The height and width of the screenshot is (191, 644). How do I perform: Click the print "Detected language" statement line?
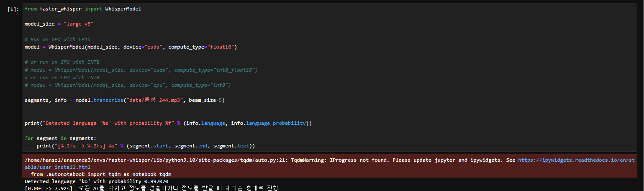[x=168, y=123]
